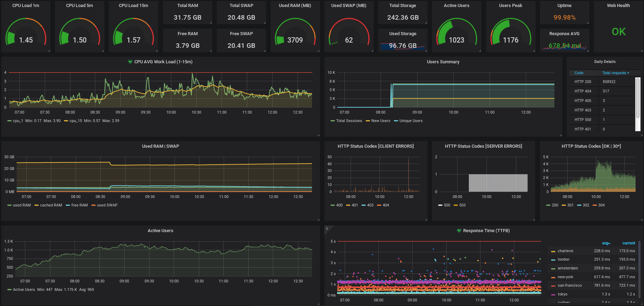This screenshot has width=644, height=306.
Task: Open the CPU AVG Work Load panel title menu
Action: point(163,62)
